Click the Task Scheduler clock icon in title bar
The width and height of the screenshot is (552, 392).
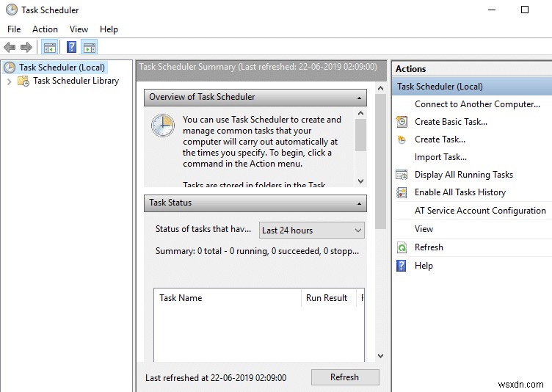(x=12, y=10)
